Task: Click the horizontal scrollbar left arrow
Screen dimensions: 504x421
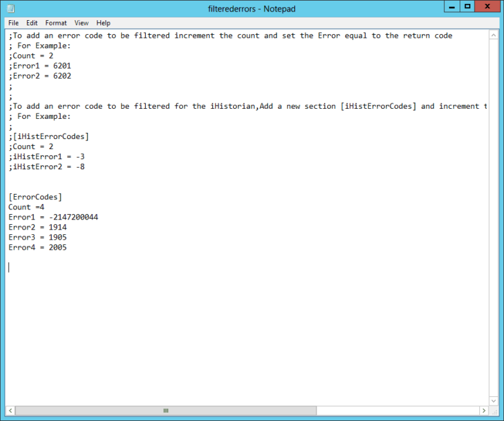Action: coord(10,410)
